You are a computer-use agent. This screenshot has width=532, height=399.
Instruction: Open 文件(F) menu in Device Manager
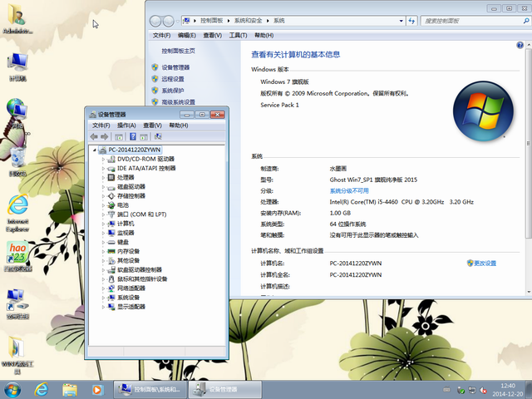pos(101,126)
